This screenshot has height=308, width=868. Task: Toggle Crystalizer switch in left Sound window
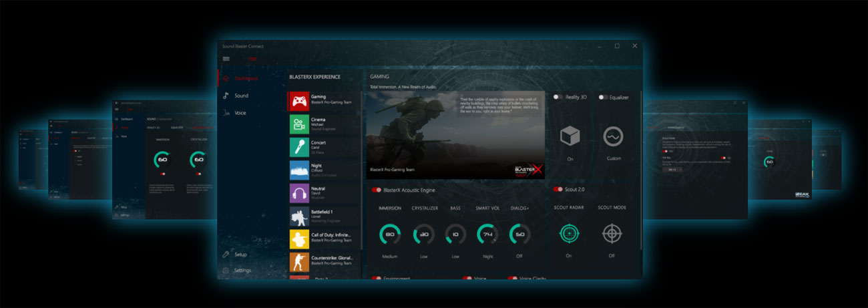pyautogui.click(x=199, y=173)
